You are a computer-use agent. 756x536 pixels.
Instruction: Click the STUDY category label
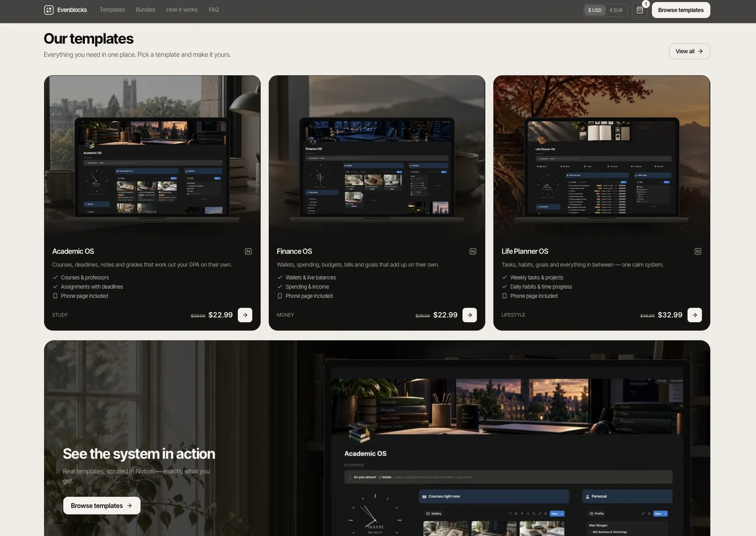coord(60,315)
